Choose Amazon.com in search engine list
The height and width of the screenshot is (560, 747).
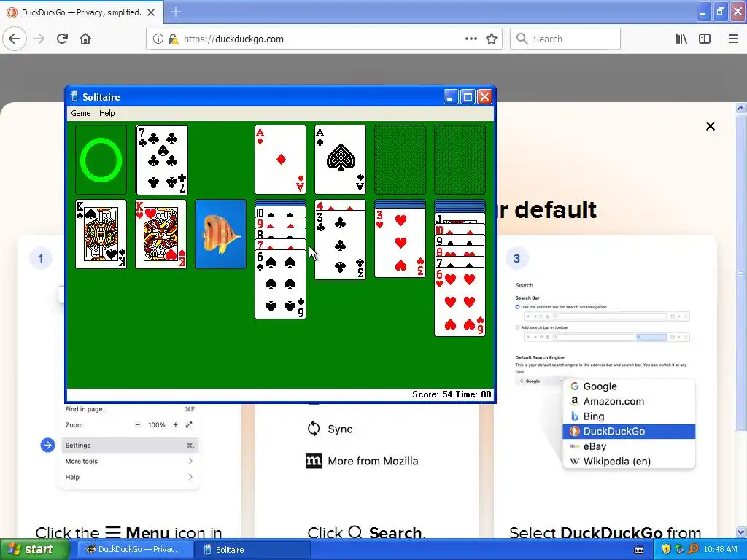click(629, 401)
